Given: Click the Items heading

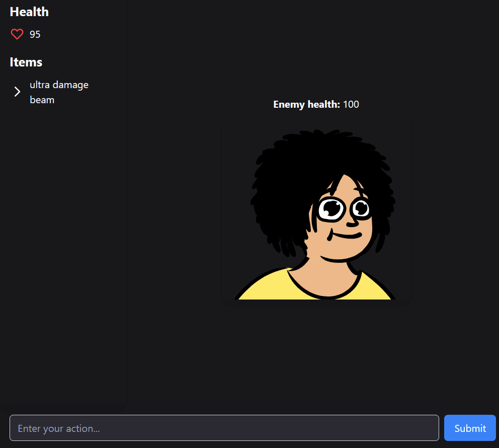Looking at the screenshot, I should tap(26, 62).
